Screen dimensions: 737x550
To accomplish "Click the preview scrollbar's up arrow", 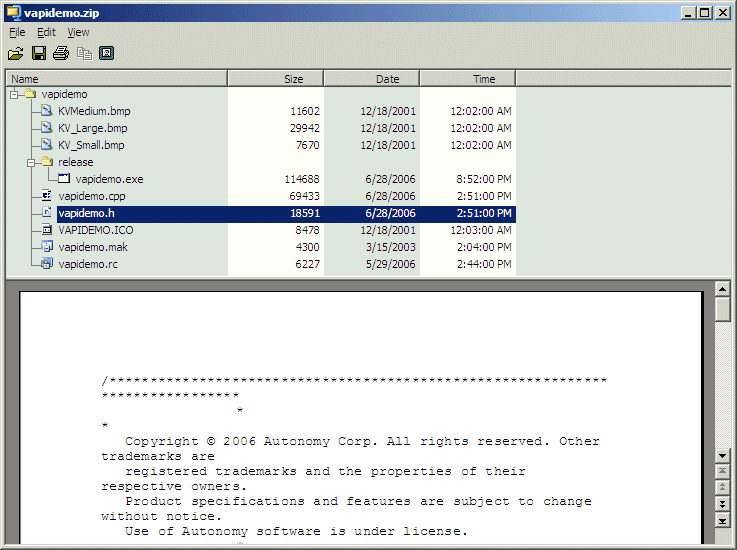I will coord(722,290).
